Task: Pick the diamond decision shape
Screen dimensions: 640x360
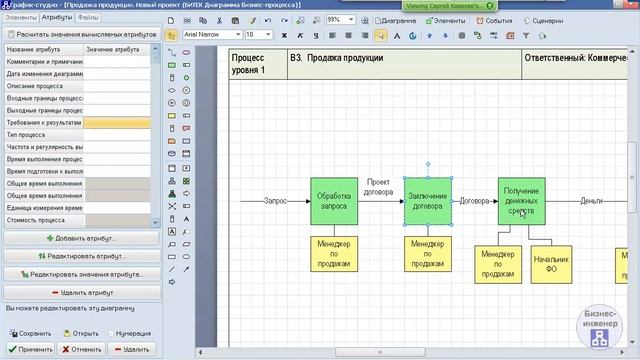Action: click(x=172, y=90)
